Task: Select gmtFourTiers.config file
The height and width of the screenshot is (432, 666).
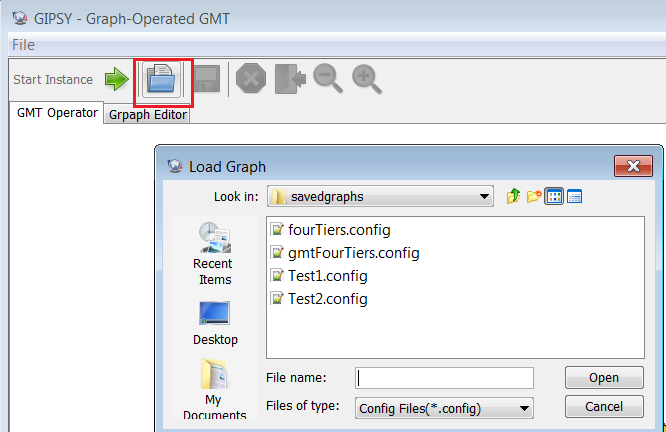Action: 345,253
